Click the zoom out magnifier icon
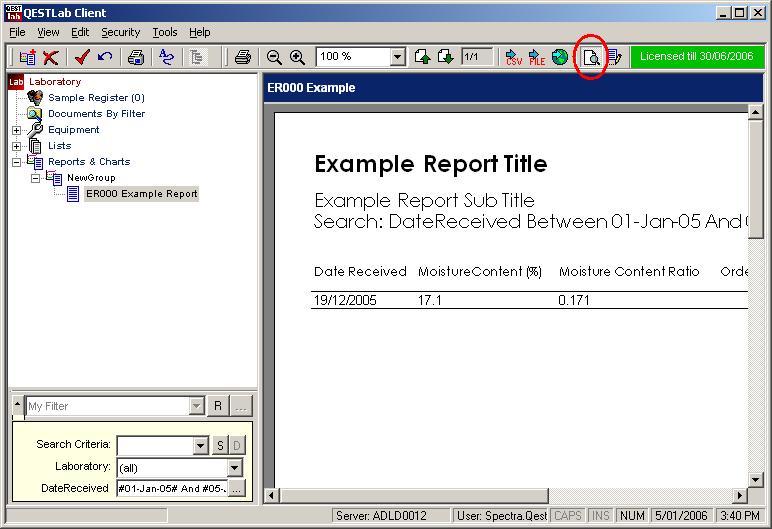Viewport: 772px width, 529px height. [274, 57]
